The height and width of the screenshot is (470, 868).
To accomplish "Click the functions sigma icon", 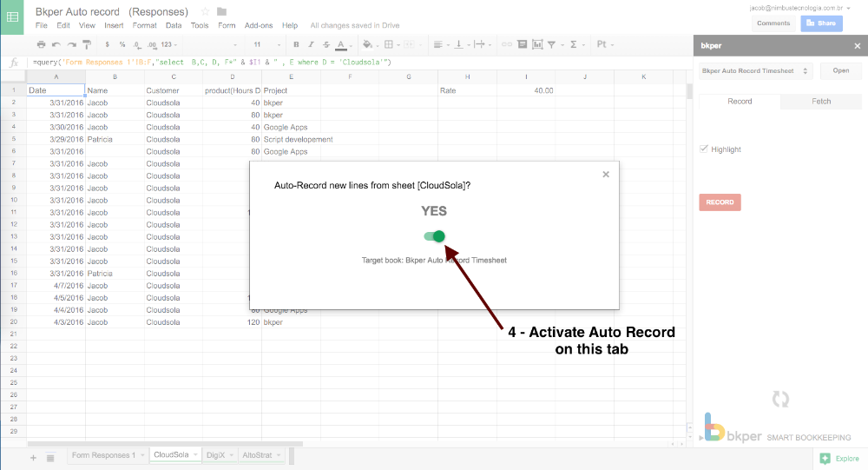I will [x=574, y=44].
